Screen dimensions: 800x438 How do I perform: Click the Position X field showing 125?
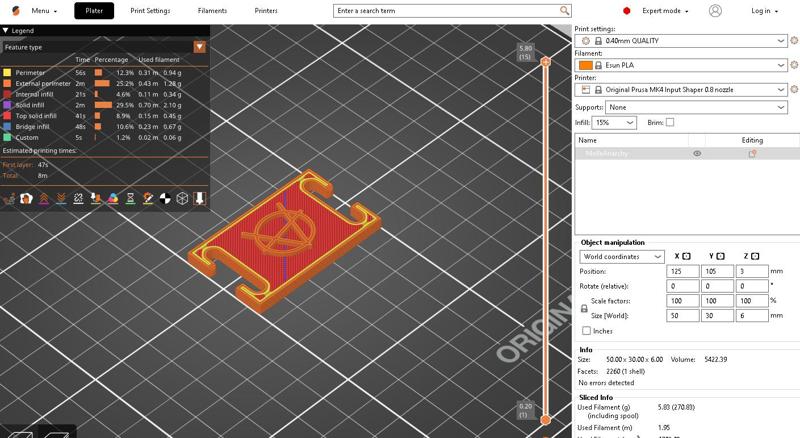(683, 272)
